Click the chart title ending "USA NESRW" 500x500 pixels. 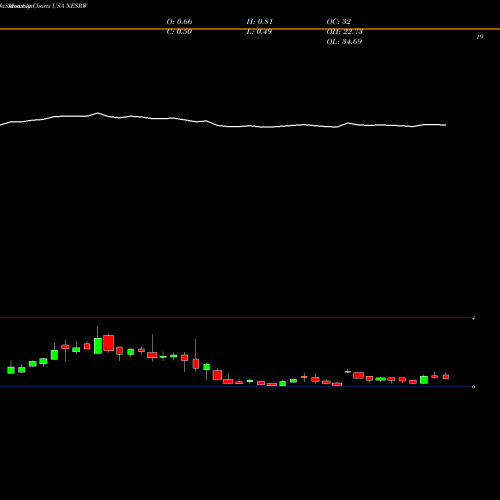click(44, 6)
